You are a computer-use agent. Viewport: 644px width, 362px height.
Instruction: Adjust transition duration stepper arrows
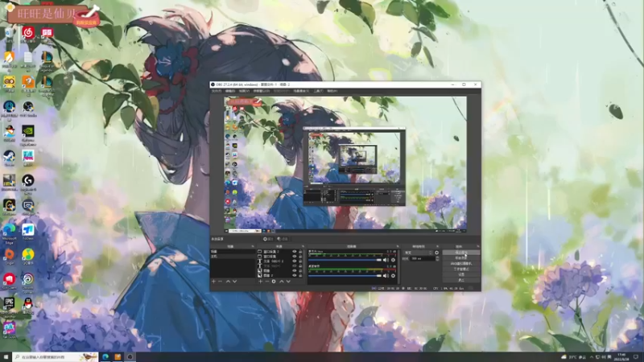click(437, 258)
